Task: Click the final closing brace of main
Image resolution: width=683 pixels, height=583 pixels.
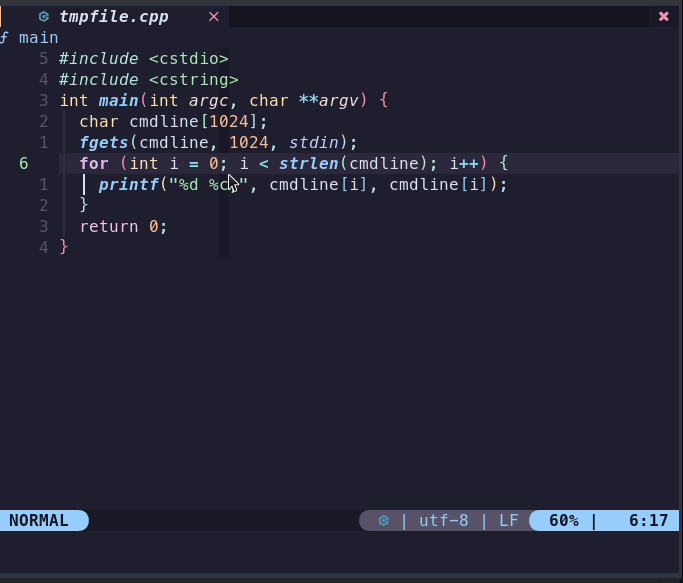Action: [64, 247]
